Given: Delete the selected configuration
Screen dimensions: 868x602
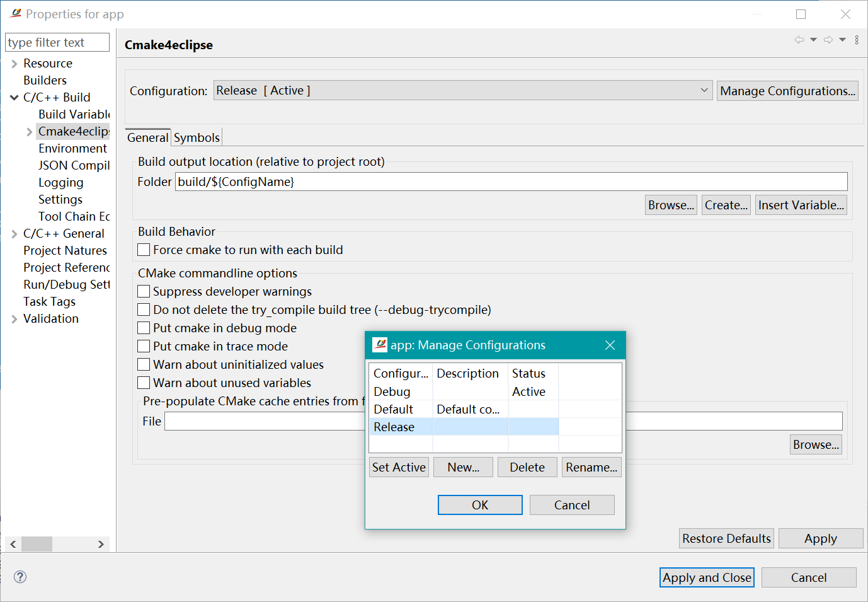Looking at the screenshot, I should (x=527, y=467).
